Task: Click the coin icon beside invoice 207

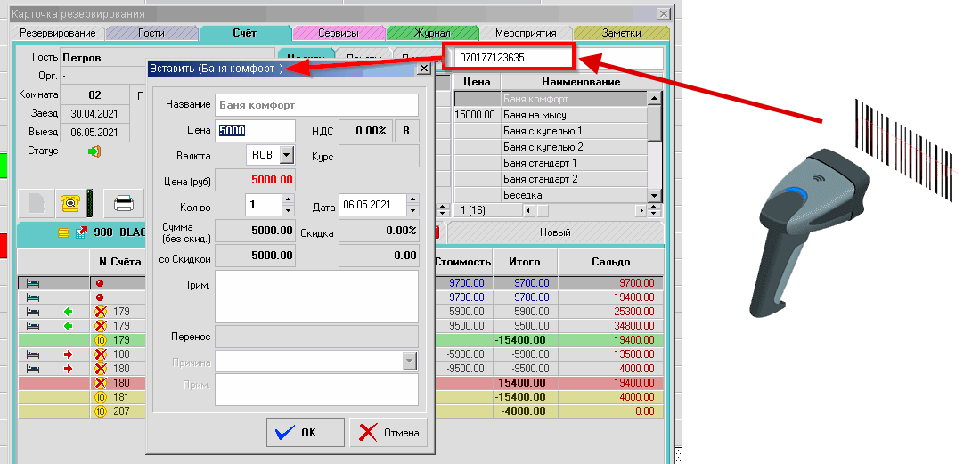Action: point(101,411)
